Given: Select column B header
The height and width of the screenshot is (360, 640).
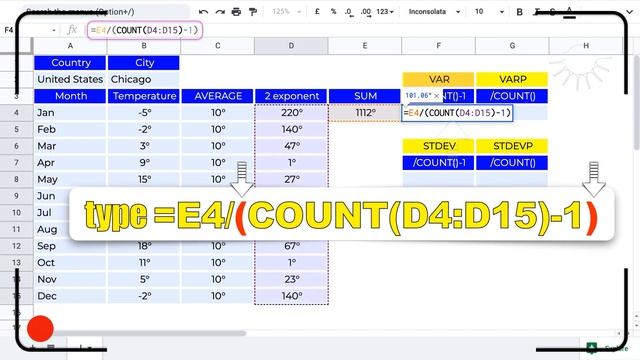Looking at the screenshot, I should click(144, 46).
